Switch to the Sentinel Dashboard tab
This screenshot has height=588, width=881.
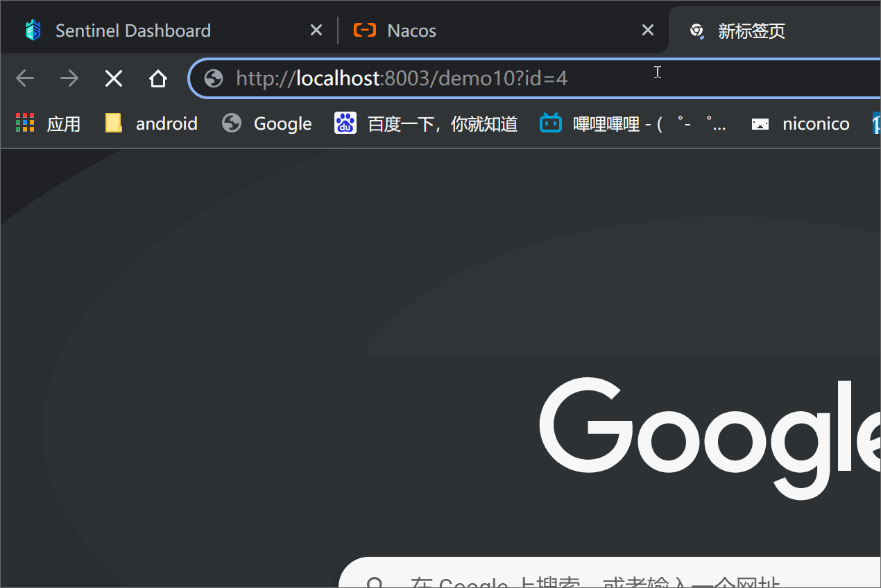point(166,31)
